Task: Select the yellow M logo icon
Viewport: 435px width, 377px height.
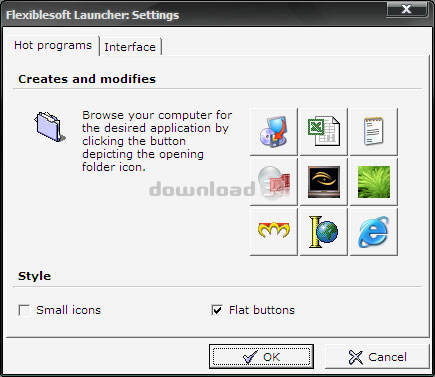Action: click(274, 232)
